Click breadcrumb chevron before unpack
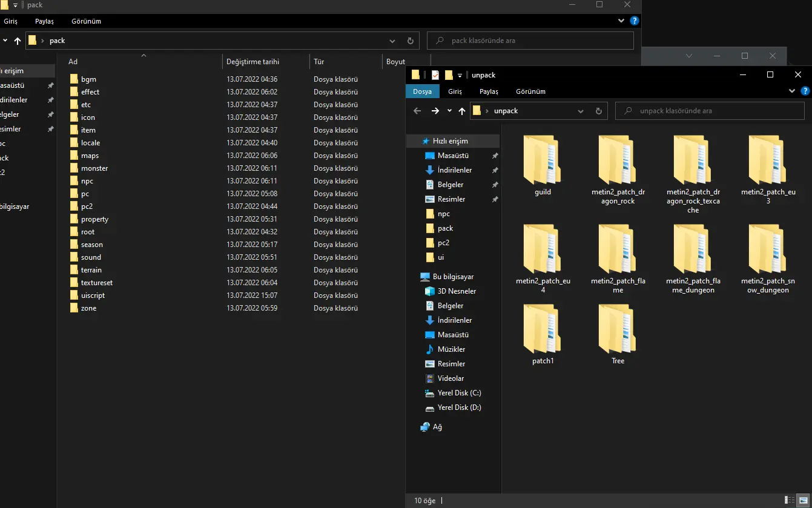This screenshot has height=508, width=812. click(487, 111)
